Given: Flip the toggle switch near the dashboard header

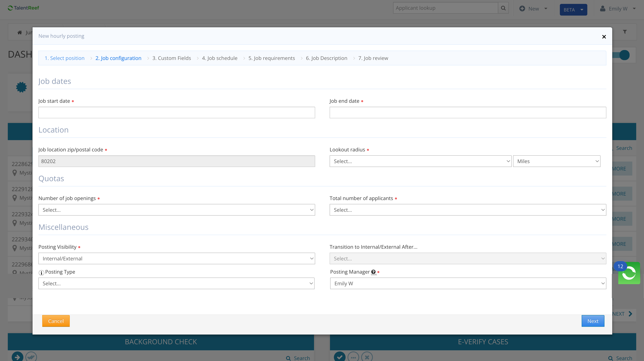Looking at the screenshot, I should [624, 55].
